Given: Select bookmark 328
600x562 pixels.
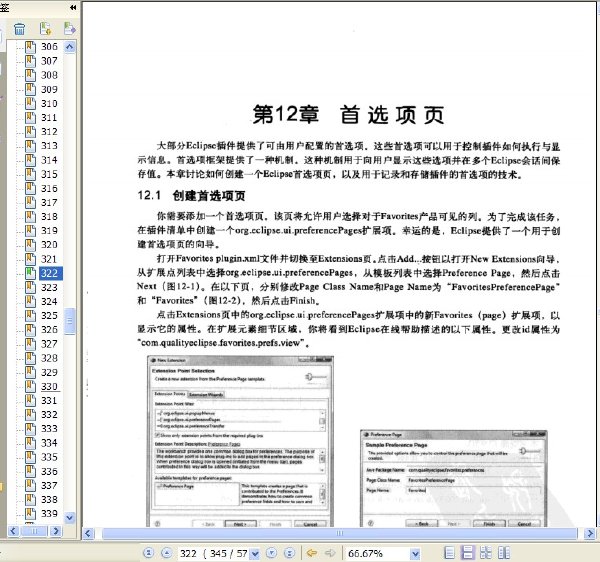Looking at the screenshot, I should coord(49,358).
